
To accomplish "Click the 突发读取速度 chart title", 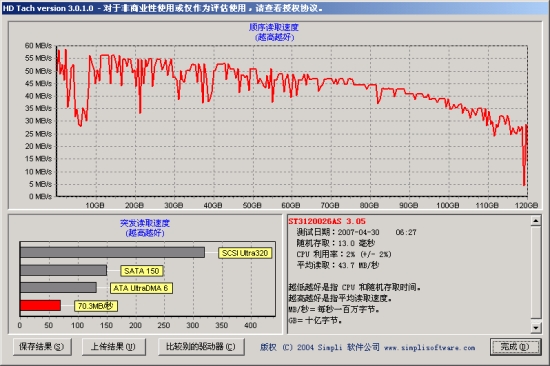I will 145,223.
